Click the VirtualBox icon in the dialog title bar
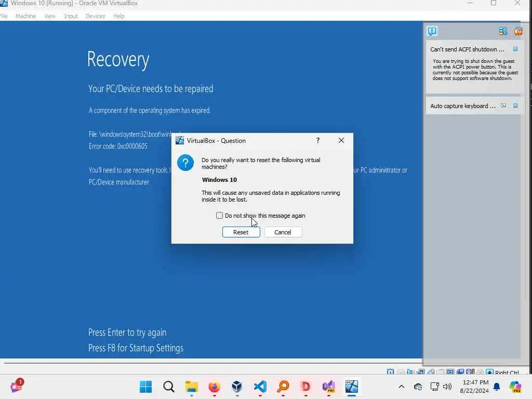Image resolution: width=532 pixels, height=399 pixels. coord(179,140)
